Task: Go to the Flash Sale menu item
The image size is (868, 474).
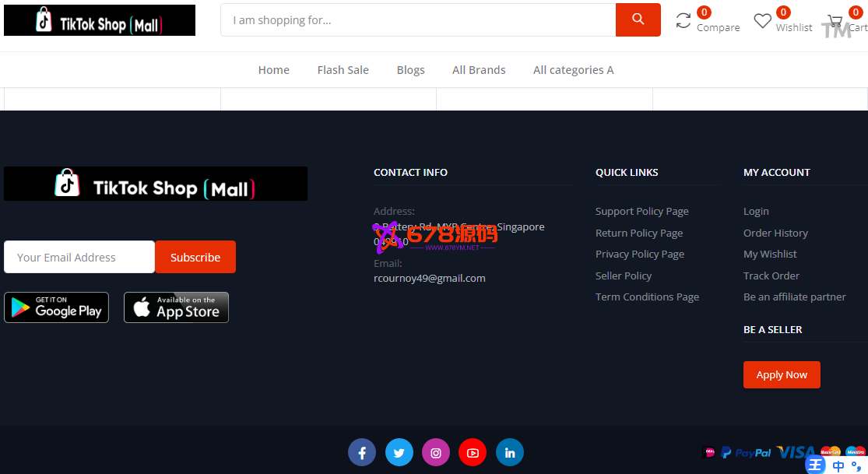Action: tap(343, 70)
